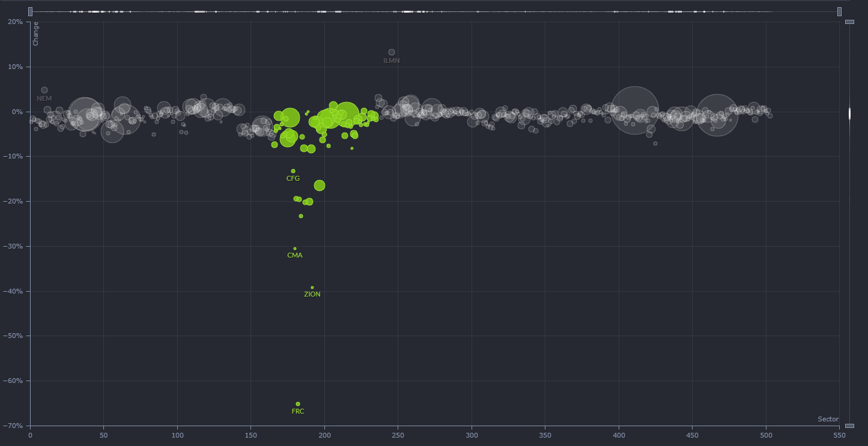Select the large green bubble near −16%
This screenshot has width=868, height=446.
320,185
